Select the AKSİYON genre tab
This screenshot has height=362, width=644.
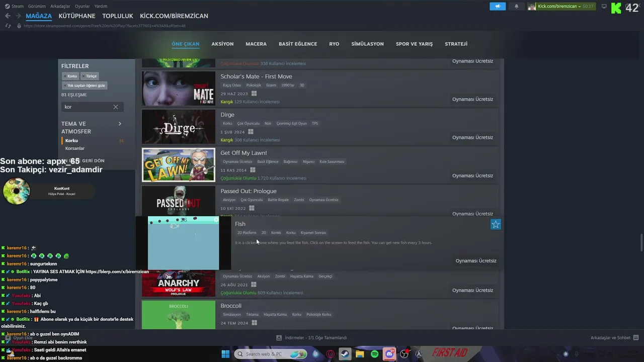point(222,44)
